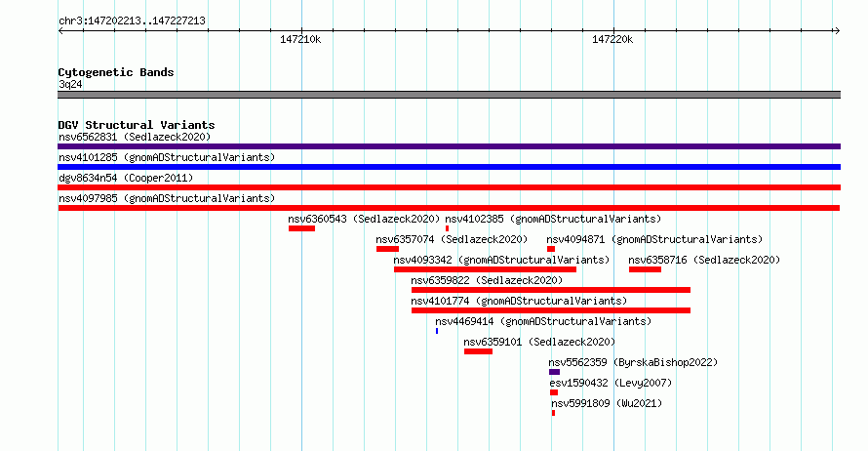Click tiny red mark under nsv5991809

click(x=553, y=413)
